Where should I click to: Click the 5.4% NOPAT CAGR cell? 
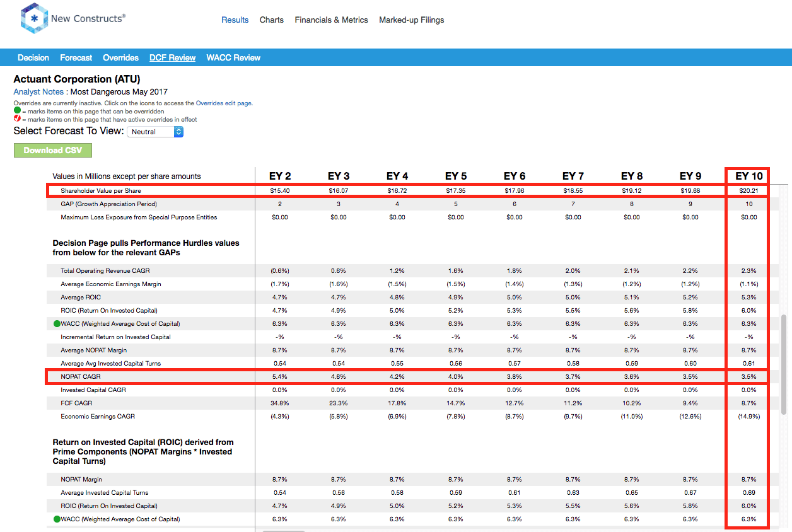point(280,377)
